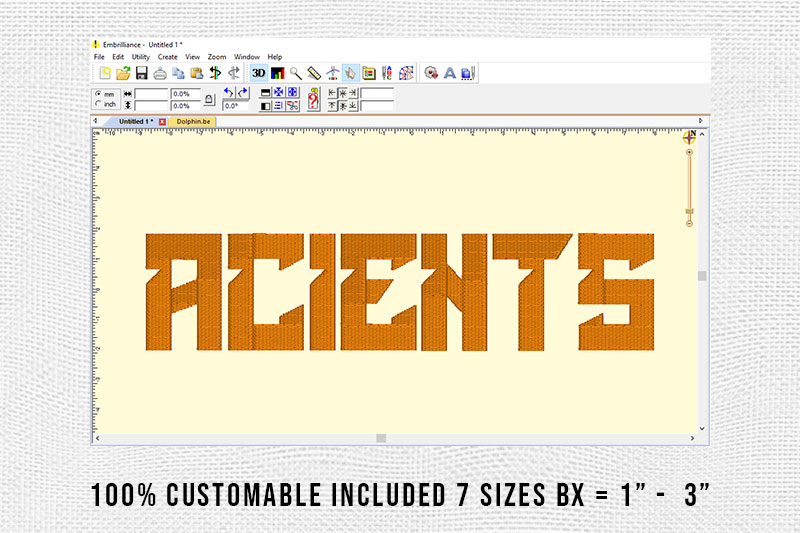
Task: Click the rotation angle field
Action: tap(235, 106)
